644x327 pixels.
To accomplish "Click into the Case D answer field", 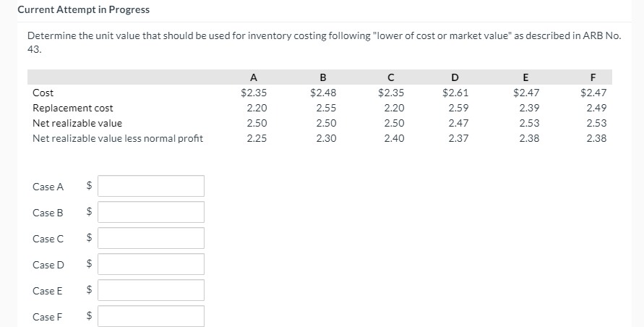I will (x=151, y=264).
